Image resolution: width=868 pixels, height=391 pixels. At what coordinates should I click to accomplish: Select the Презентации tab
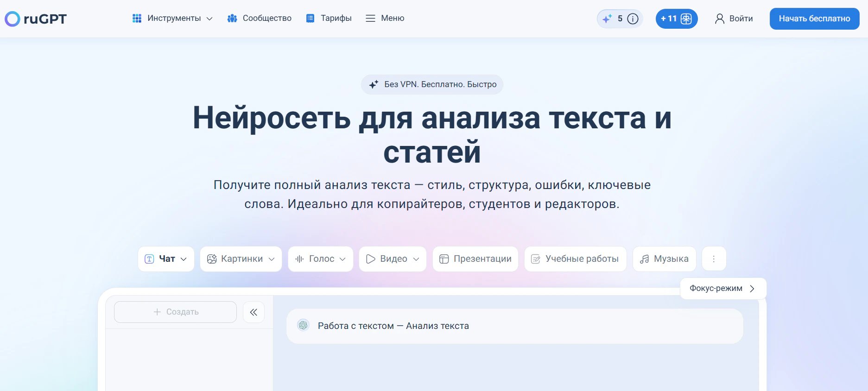475,259
